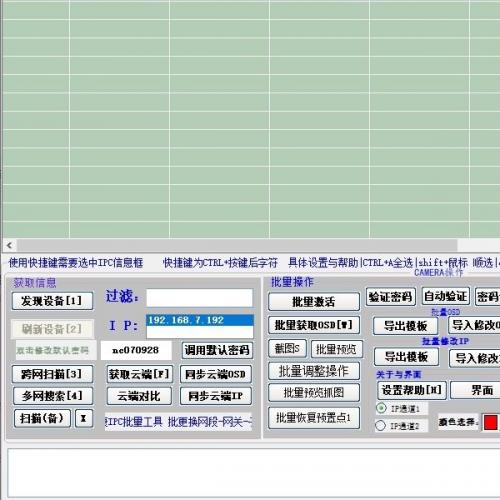Click the 同步云端OSD button

[x=215, y=374]
